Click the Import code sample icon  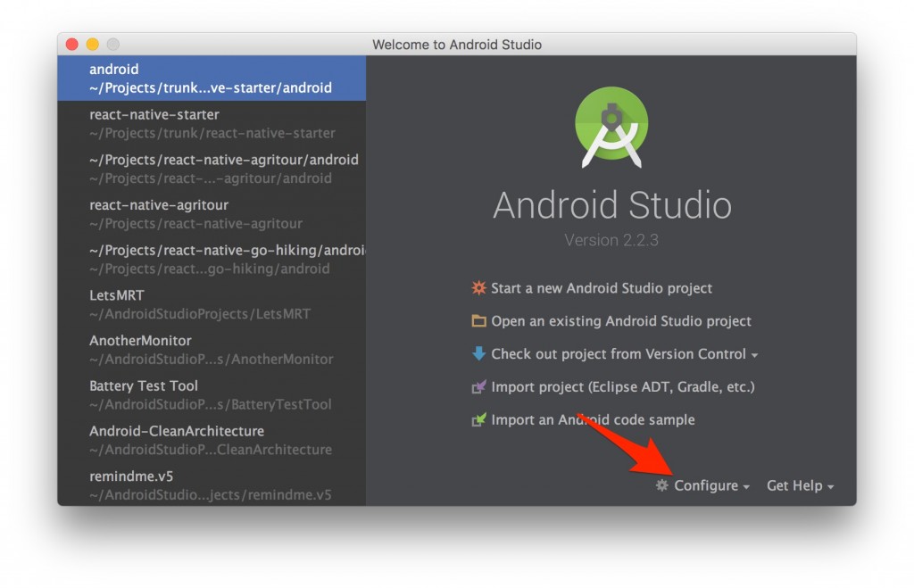pos(478,419)
